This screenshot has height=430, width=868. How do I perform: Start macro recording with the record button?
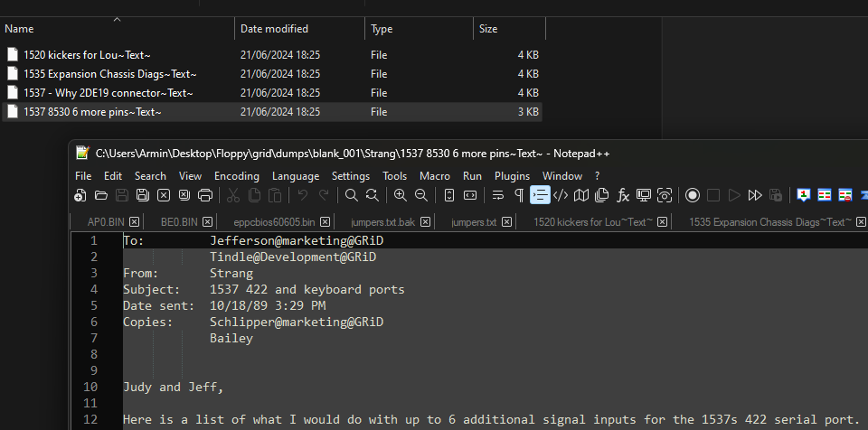(x=693, y=195)
